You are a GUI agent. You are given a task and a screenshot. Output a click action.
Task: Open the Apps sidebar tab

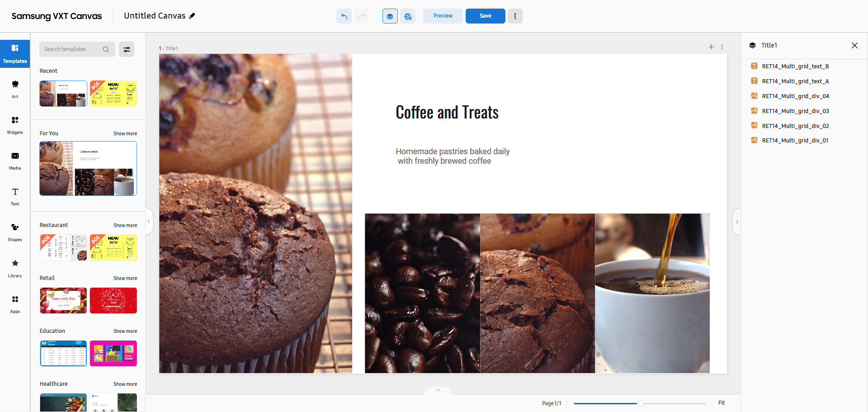[x=15, y=304]
